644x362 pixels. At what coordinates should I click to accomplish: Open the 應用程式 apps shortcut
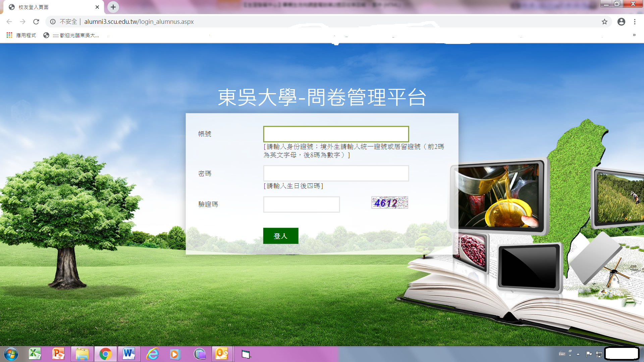pyautogui.click(x=21, y=35)
